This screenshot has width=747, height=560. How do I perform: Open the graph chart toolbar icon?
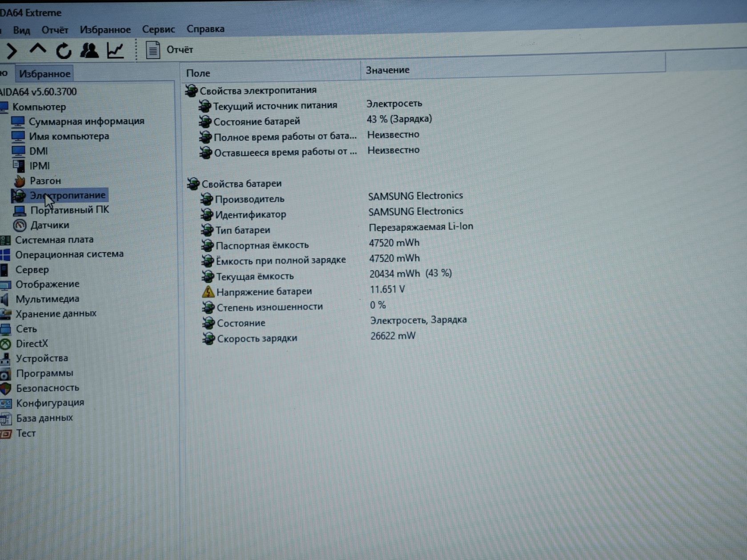point(116,50)
